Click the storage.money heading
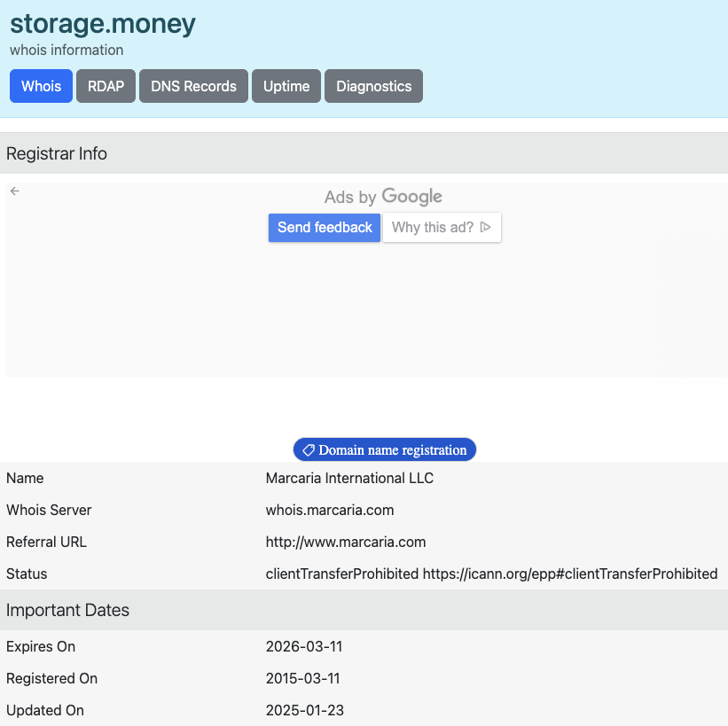The height and width of the screenshot is (726, 728). (103, 24)
